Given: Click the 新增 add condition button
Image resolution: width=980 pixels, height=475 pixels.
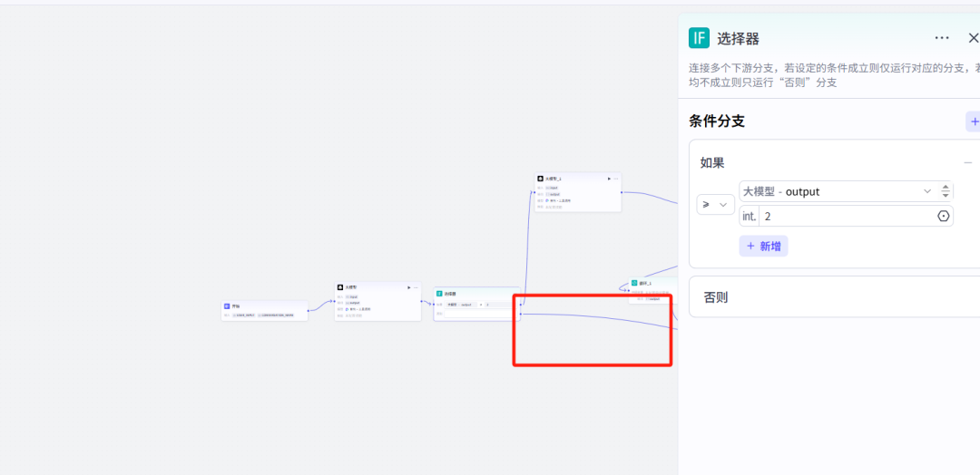Looking at the screenshot, I should pos(763,247).
